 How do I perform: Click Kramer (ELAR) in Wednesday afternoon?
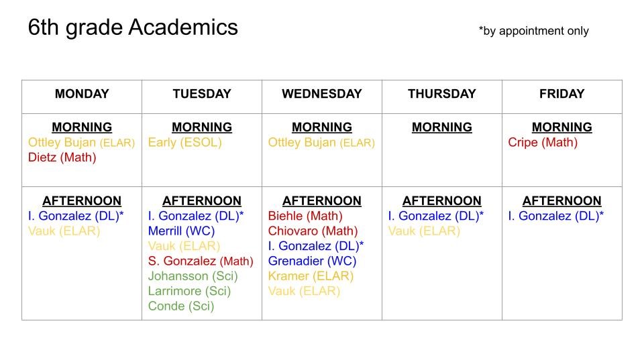click(311, 276)
